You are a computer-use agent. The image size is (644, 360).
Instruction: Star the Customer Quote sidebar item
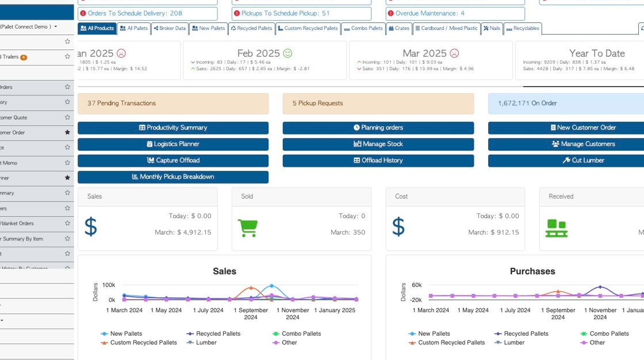(67, 117)
